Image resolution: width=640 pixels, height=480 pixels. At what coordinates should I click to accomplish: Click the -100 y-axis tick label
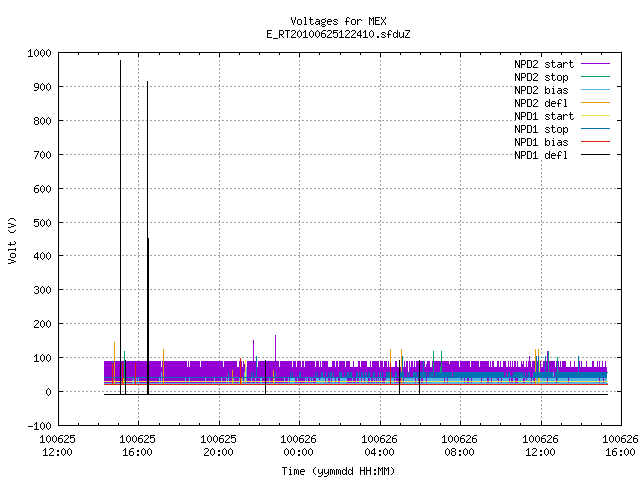pos(39,426)
